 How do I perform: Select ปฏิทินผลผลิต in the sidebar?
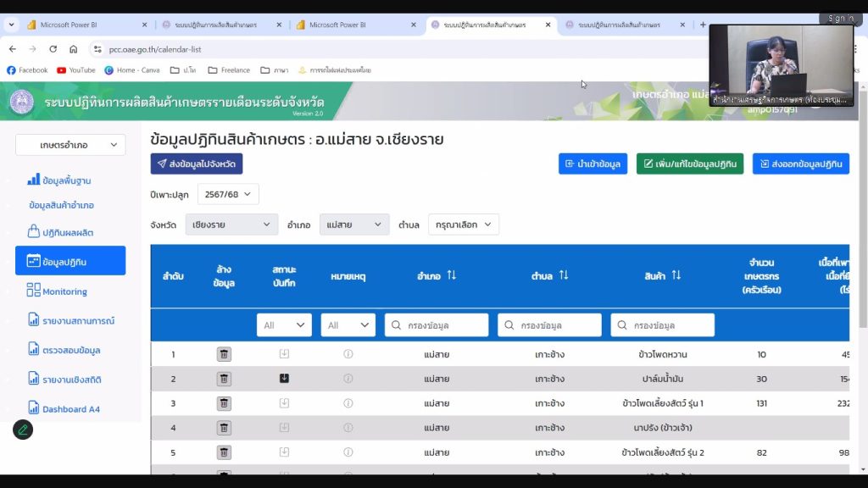coord(60,232)
